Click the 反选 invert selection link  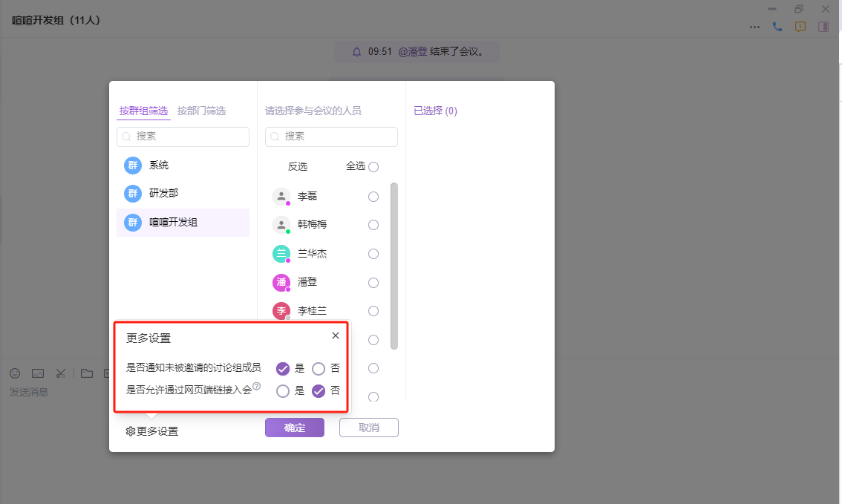coord(297,167)
